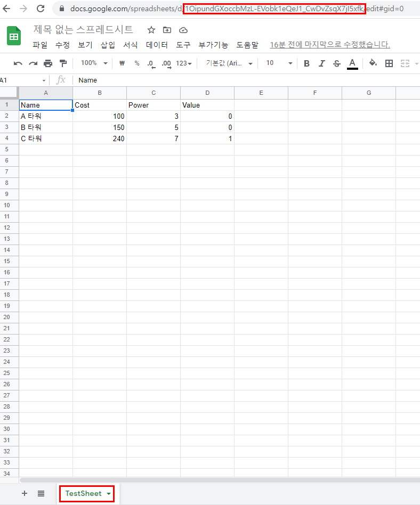
Task: Open fill color picker
Action: [x=373, y=63]
